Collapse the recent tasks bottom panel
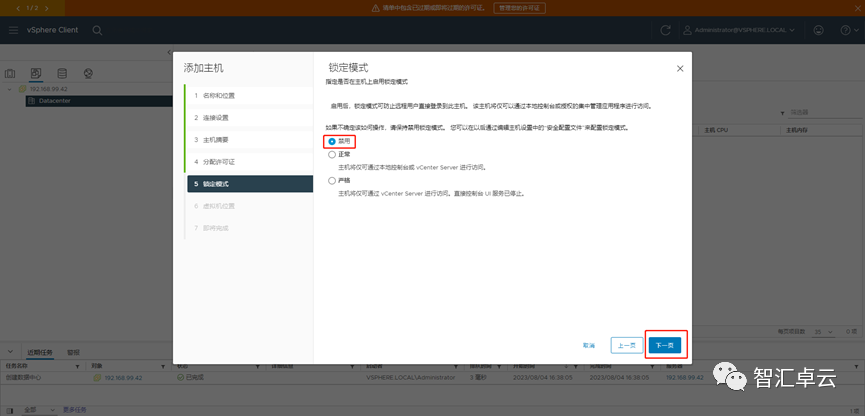This screenshot has width=865, height=416. click(11, 352)
